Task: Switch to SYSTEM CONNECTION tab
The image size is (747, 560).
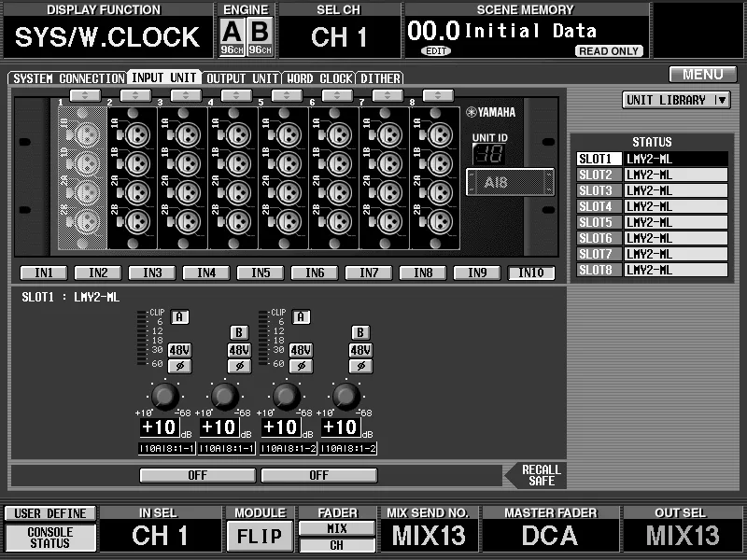Action: coord(67,78)
